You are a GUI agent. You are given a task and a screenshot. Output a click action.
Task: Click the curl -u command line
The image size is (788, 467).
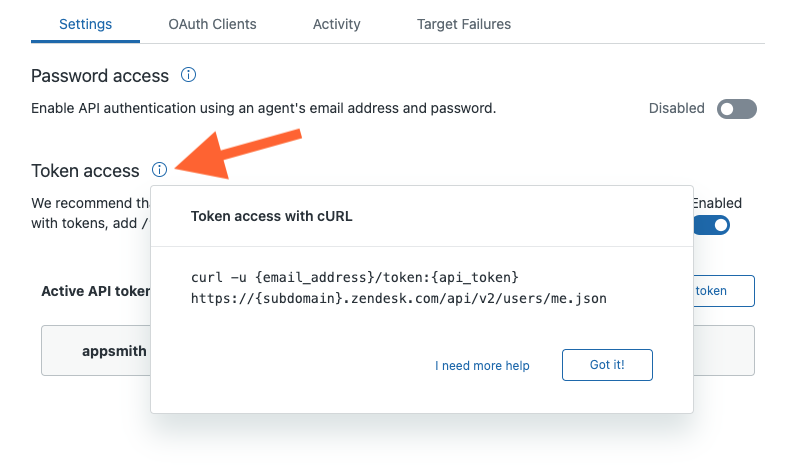coord(354,276)
